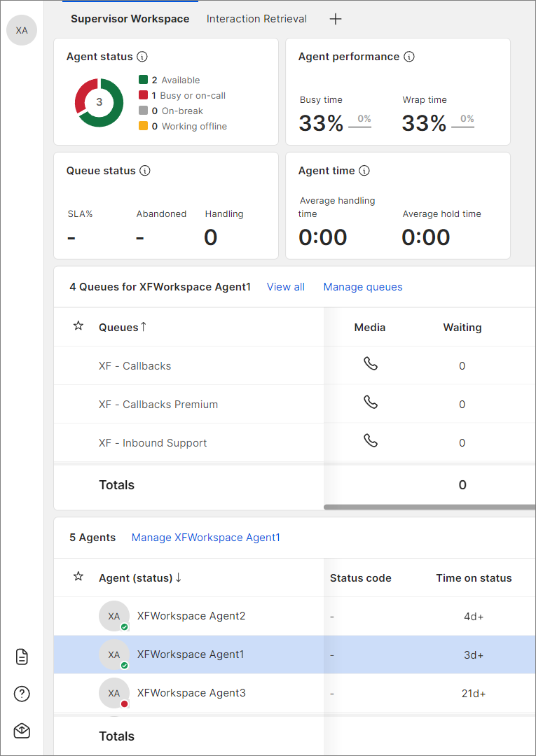Image resolution: width=536 pixels, height=756 pixels.
Task: Select the XFWorkspace Agent3 row
Action: pyautogui.click(x=191, y=693)
